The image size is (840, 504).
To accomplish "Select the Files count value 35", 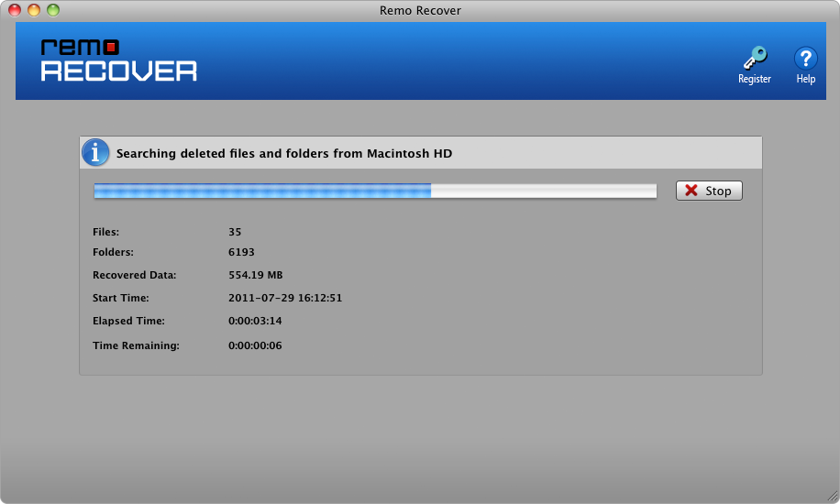I will pyautogui.click(x=235, y=232).
